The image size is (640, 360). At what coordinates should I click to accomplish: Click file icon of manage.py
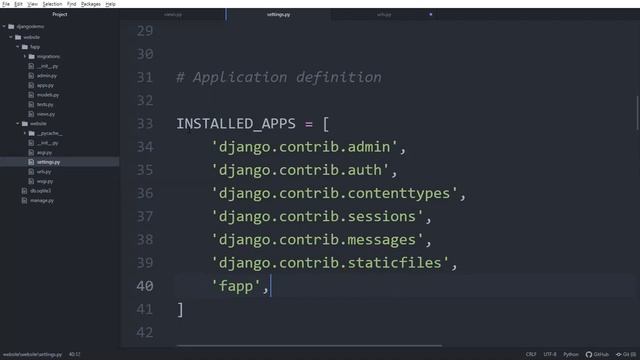pyautogui.click(x=24, y=200)
